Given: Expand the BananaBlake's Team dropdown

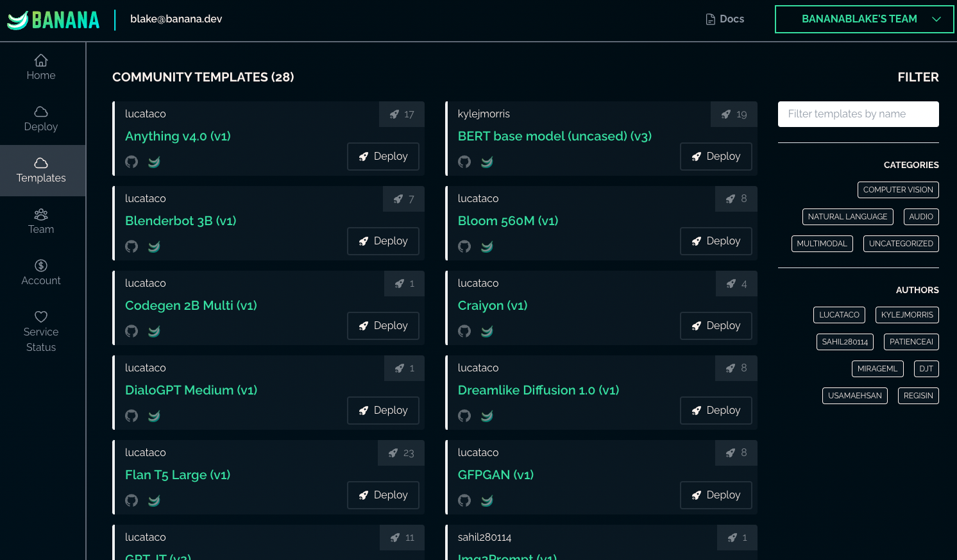Looking at the screenshot, I should tap(864, 19).
